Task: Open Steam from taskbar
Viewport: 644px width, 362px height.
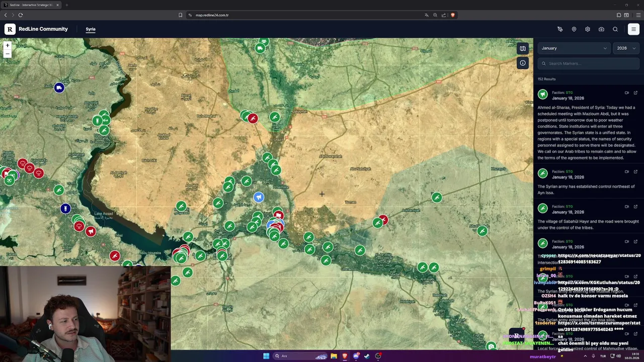Action: [367, 356]
